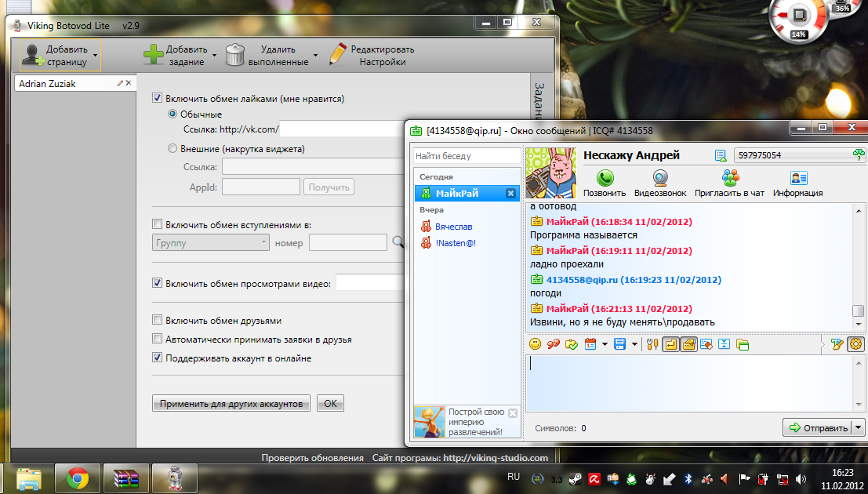
Task: Expand the Удалить выполненные dropdown arrow
Action: click(315, 56)
